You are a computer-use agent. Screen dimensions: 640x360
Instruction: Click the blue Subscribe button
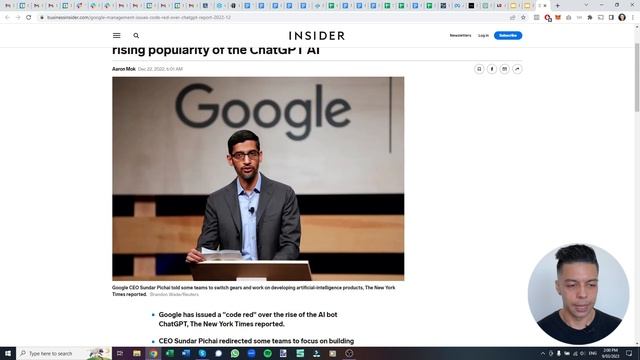508,36
